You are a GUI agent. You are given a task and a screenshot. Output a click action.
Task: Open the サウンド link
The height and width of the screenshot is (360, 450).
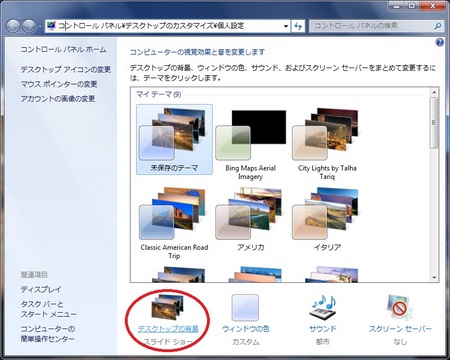(x=323, y=329)
